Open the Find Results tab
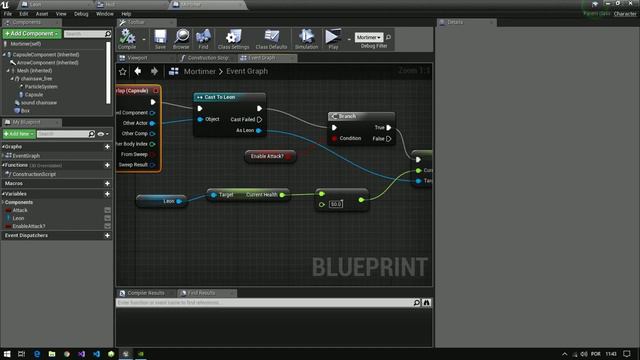Screen dimensions: 640x360 [201, 293]
